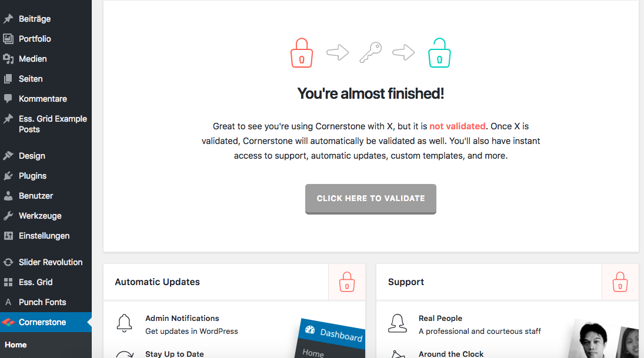Click the Kommentare speech bubble icon
Viewport: 644px width, 358px height.
(x=8, y=99)
